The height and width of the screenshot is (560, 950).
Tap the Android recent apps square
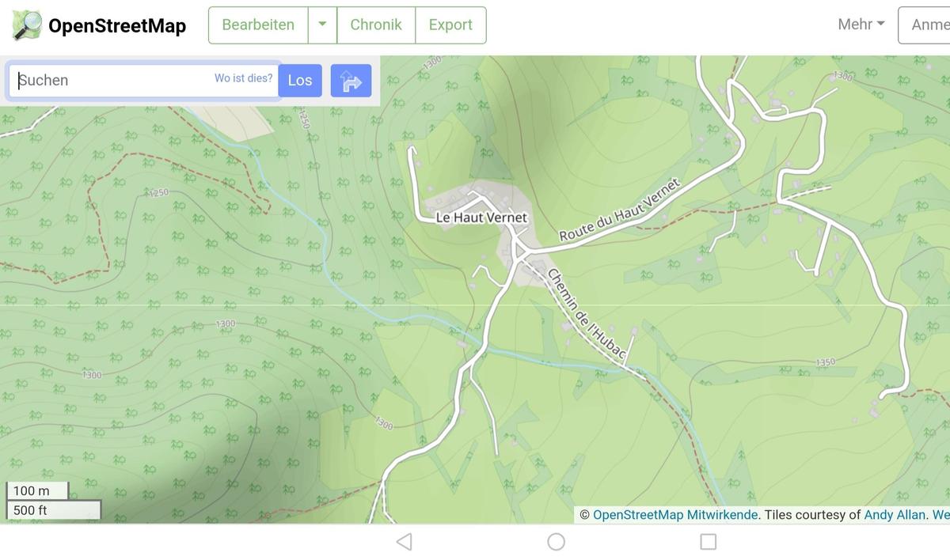pos(709,542)
